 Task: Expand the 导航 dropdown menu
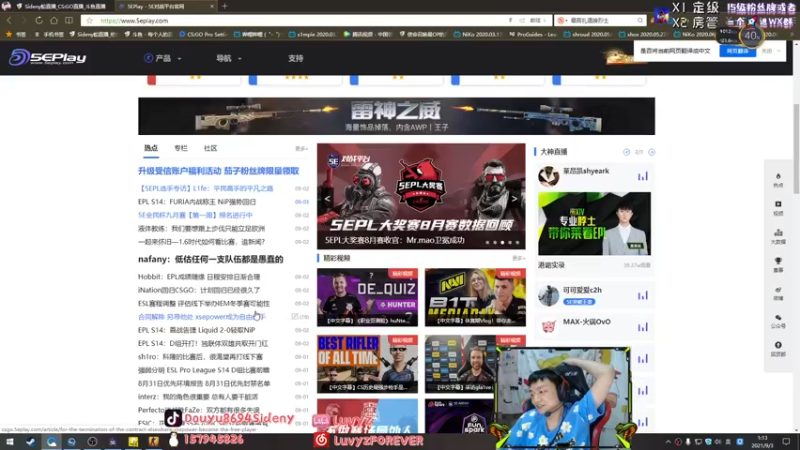point(229,58)
